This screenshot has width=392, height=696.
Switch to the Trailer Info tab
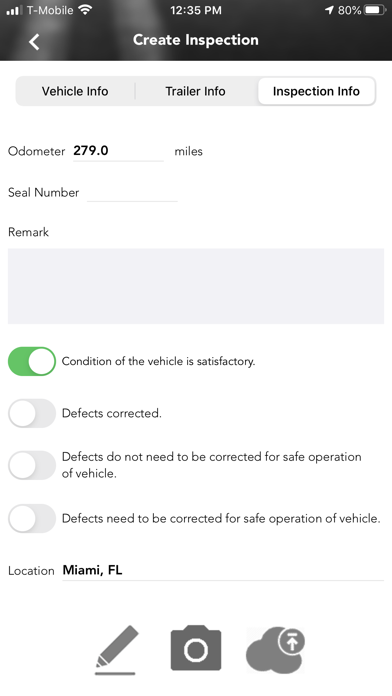point(195,91)
